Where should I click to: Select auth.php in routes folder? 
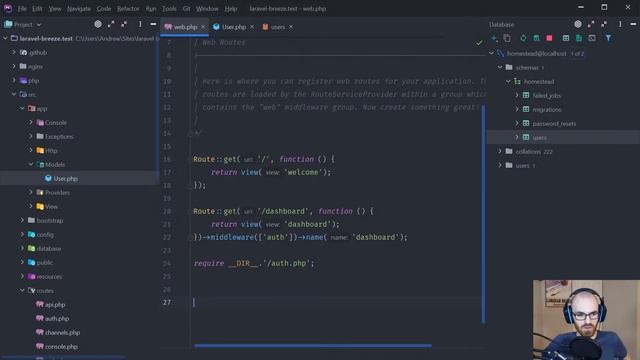[x=57, y=318]
